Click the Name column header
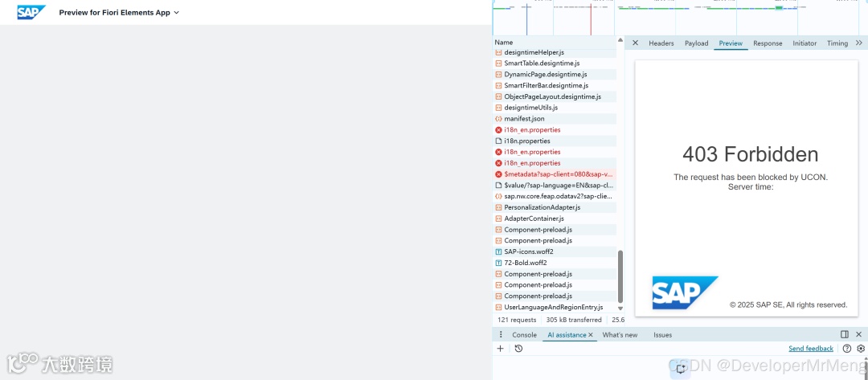This screenshot has width=868, height=380. (x=554, y=42)
